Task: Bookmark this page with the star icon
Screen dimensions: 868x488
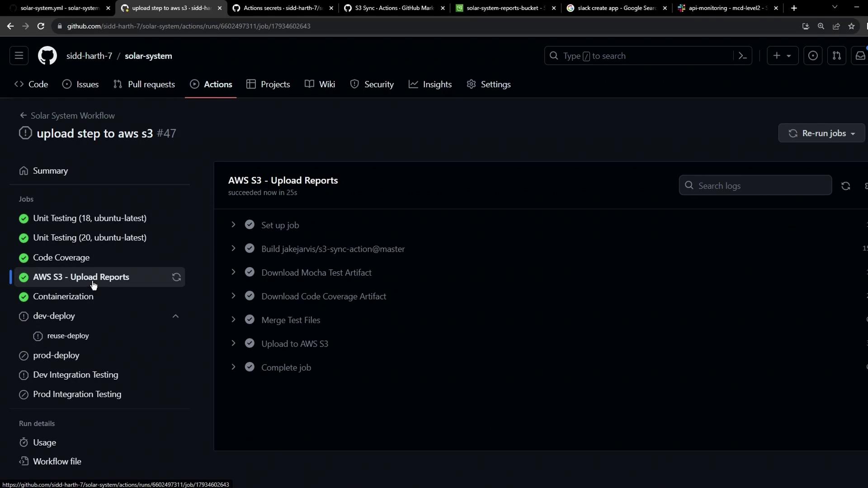Action: pos(851,26)
